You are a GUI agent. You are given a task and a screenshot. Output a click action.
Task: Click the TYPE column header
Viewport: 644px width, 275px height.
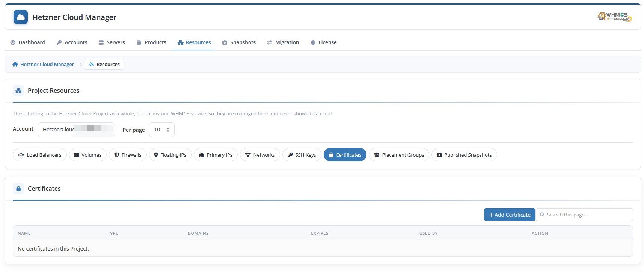pos(113,233)
